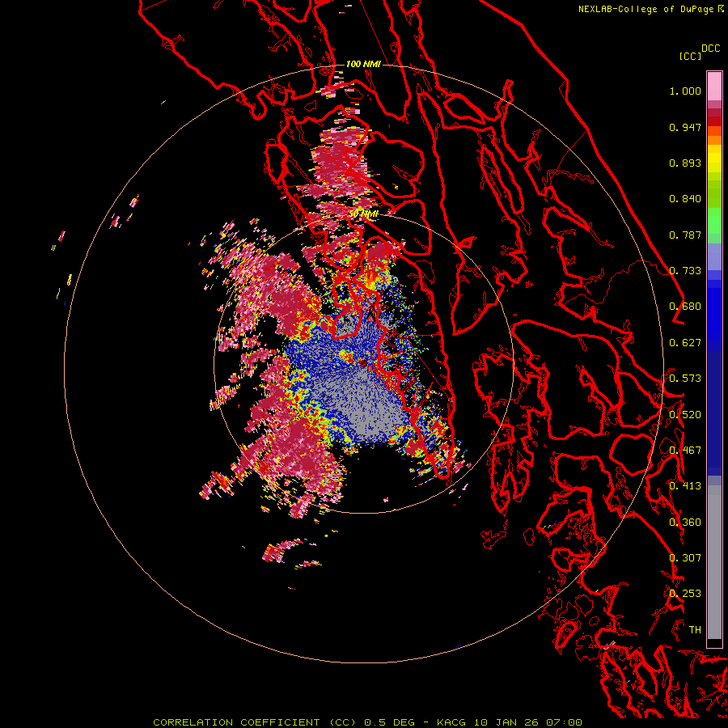728x728 pixels.
Task: Click the 0.573 legend value
Action: (x=685, y=379)
